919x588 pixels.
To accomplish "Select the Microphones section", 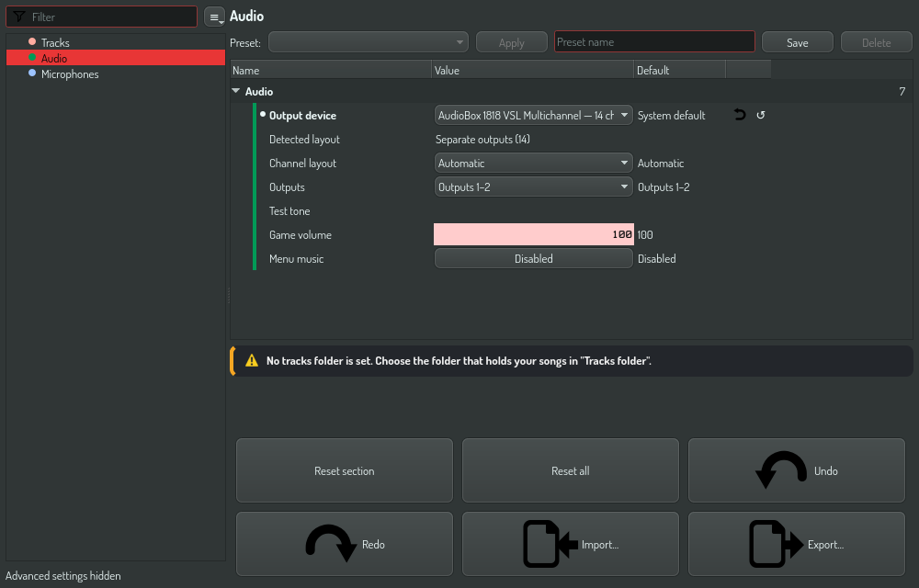I will pyautogui.click(x=116, y=73).
